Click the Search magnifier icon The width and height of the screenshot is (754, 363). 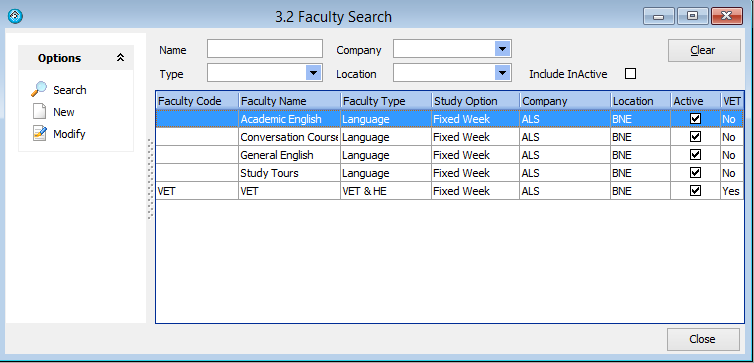39,89
